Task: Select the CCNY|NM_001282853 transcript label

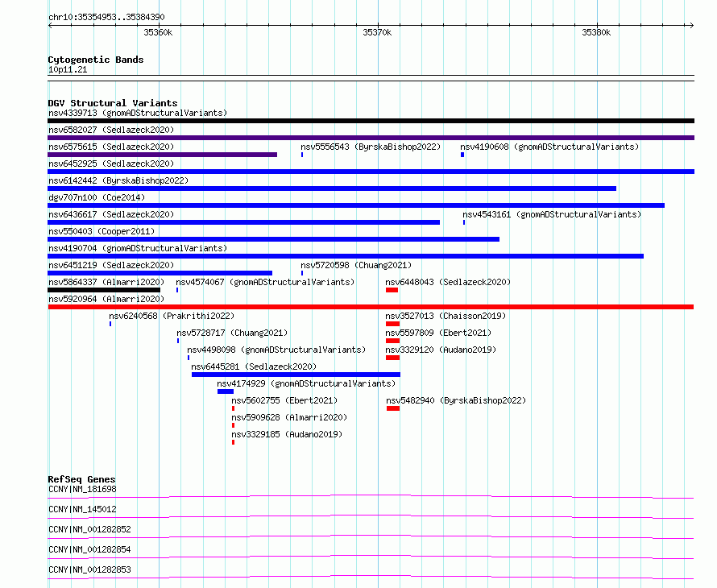Action: (89, 569)
